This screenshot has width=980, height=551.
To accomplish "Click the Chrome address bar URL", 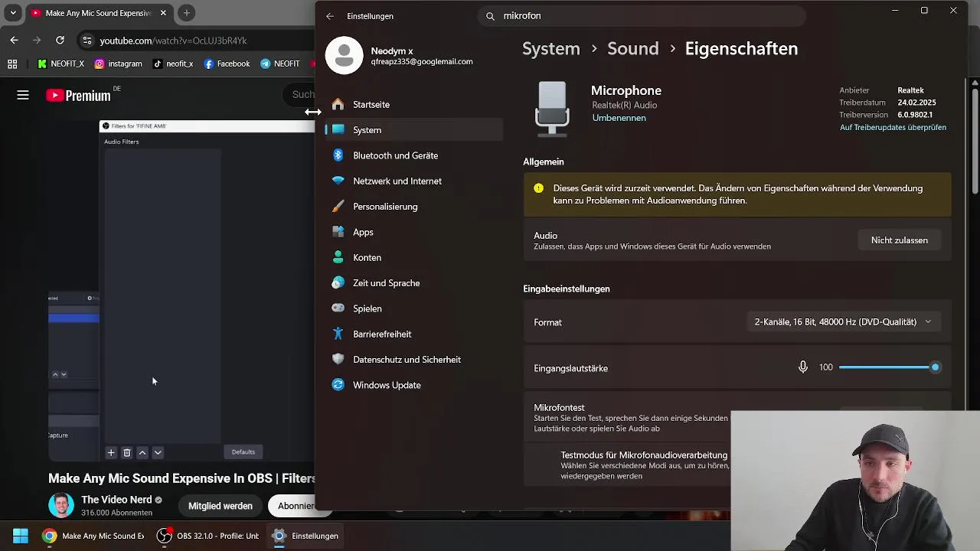I will [173, 41].
